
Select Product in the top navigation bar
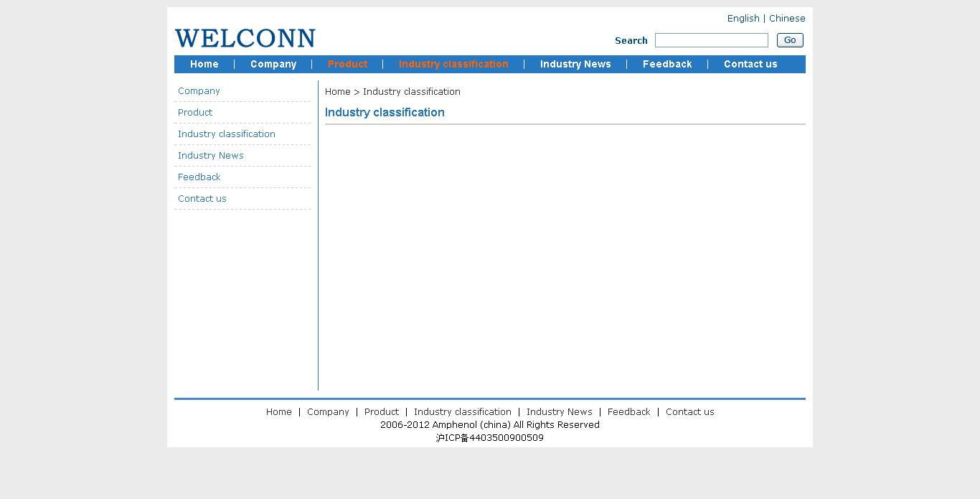point(347,65)
